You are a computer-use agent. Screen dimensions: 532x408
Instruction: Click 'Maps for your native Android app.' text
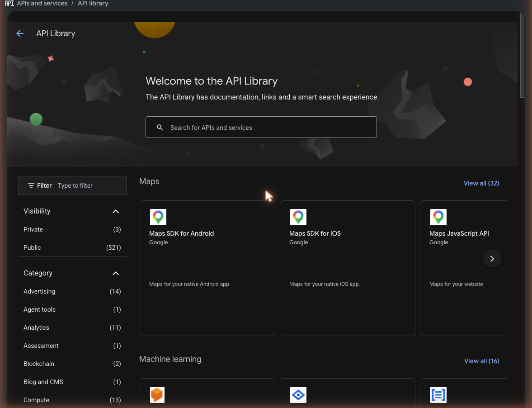(190, 284)
